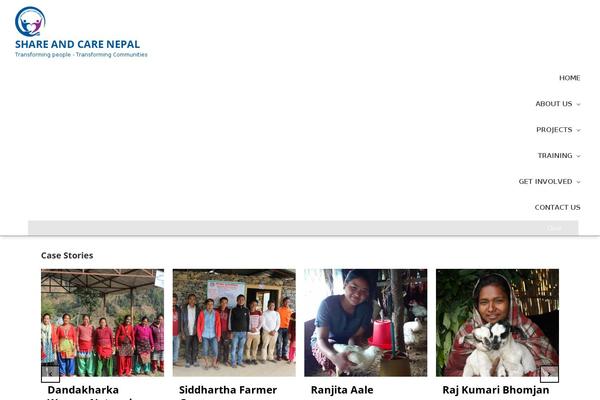Screen dimensions: 600x400
Task: Expand the Projects submenu chevron
Action: (x=578, y=130)
